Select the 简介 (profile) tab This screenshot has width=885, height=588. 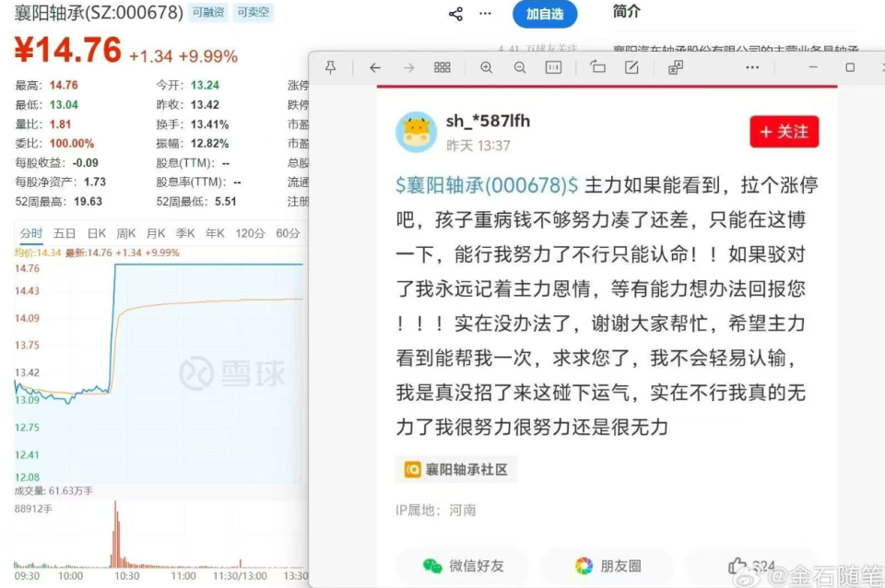625,13
